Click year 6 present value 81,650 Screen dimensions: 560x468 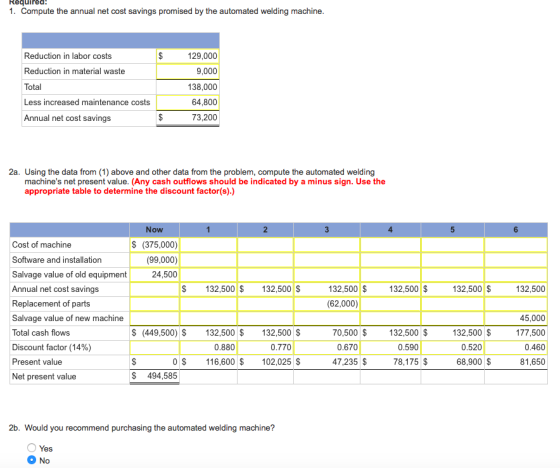coord(516,362)
